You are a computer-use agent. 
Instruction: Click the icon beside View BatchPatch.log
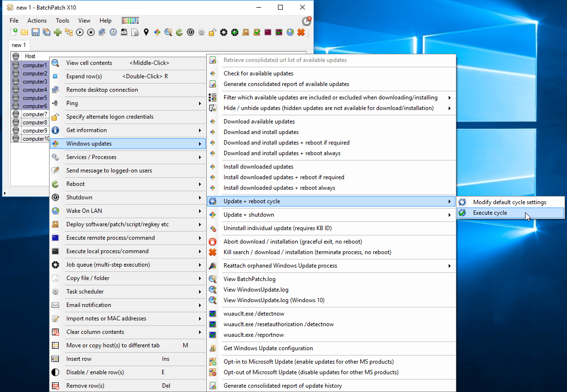coord(213,279)
